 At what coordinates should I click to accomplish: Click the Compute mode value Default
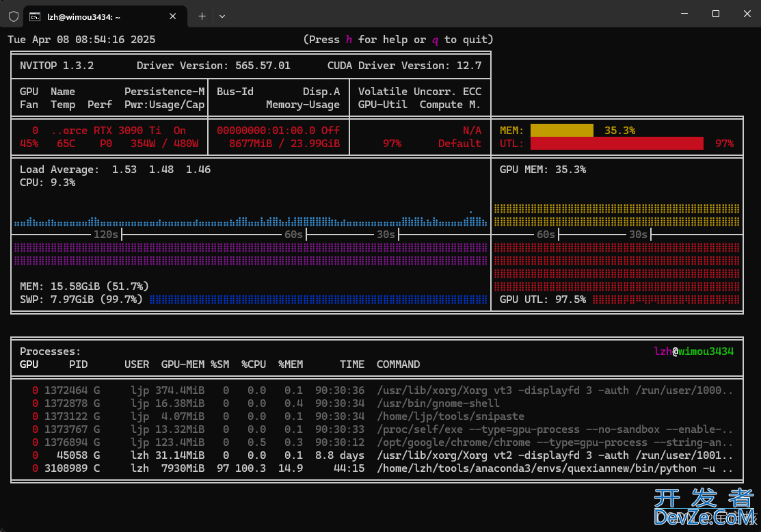(x=459, y=144)
